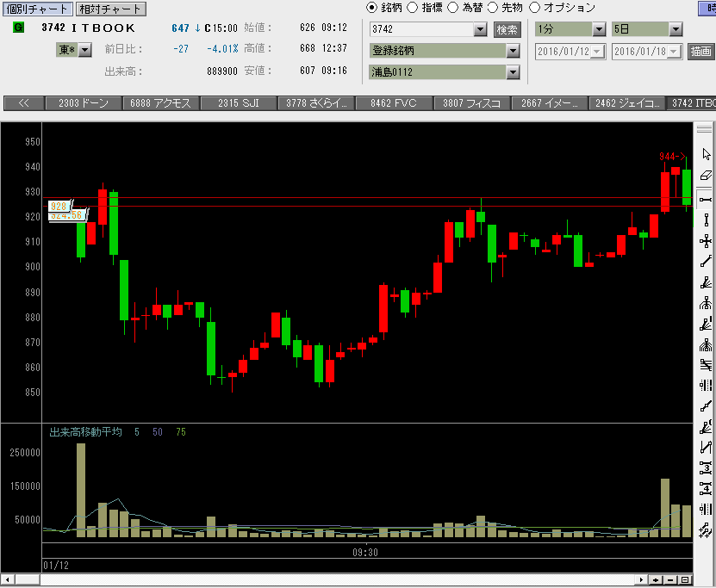Expand the 浦島0112 list dropdown
Viewport: 716px width, 588px height.
coord(513,72)
